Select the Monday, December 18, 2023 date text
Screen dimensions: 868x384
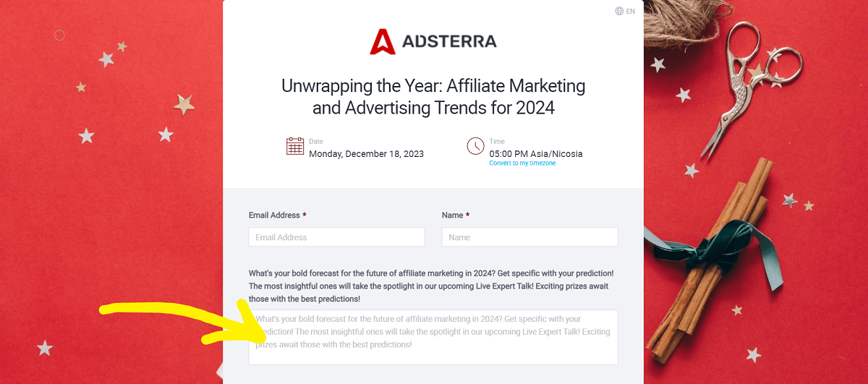(366, 154)
